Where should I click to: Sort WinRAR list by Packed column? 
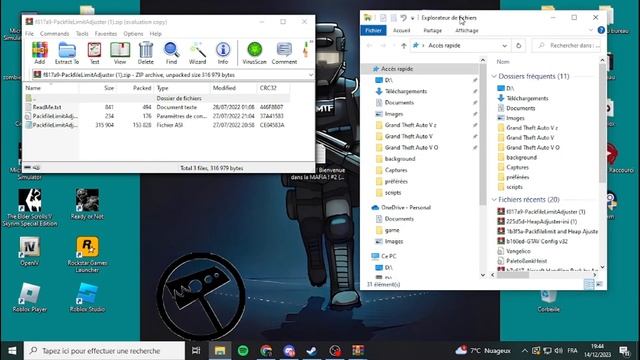(x=135, y=88)
